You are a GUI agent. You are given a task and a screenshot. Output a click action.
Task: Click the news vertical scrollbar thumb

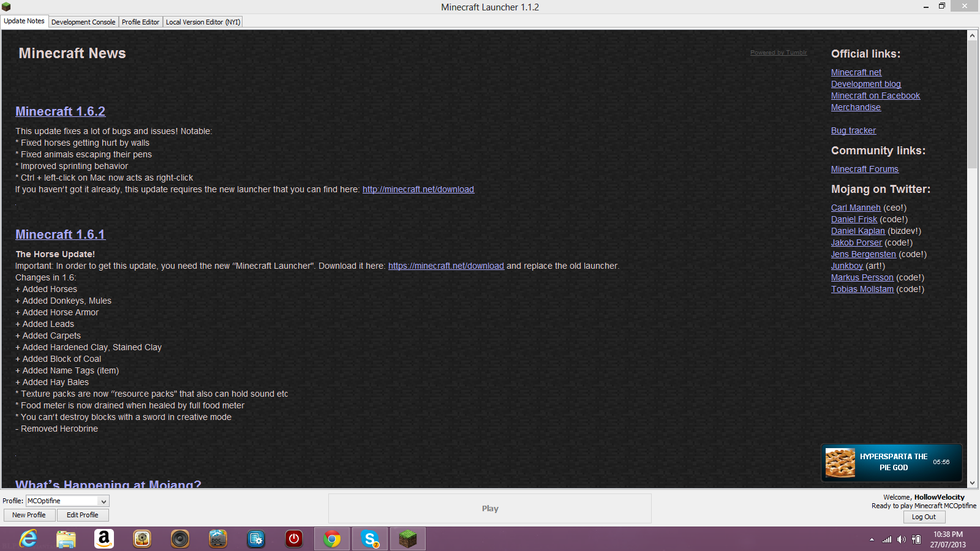972,105
